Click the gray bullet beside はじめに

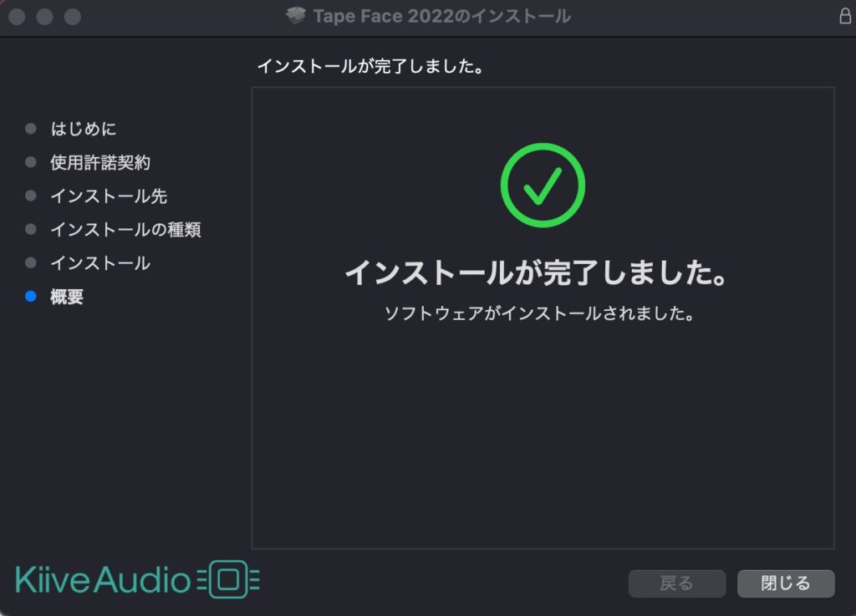(x=31, y=129)
